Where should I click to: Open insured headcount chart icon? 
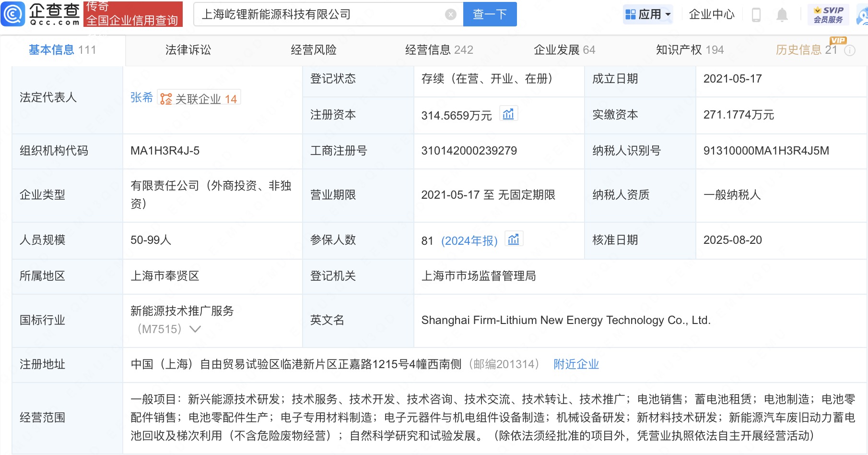click(x=514, y=239)
